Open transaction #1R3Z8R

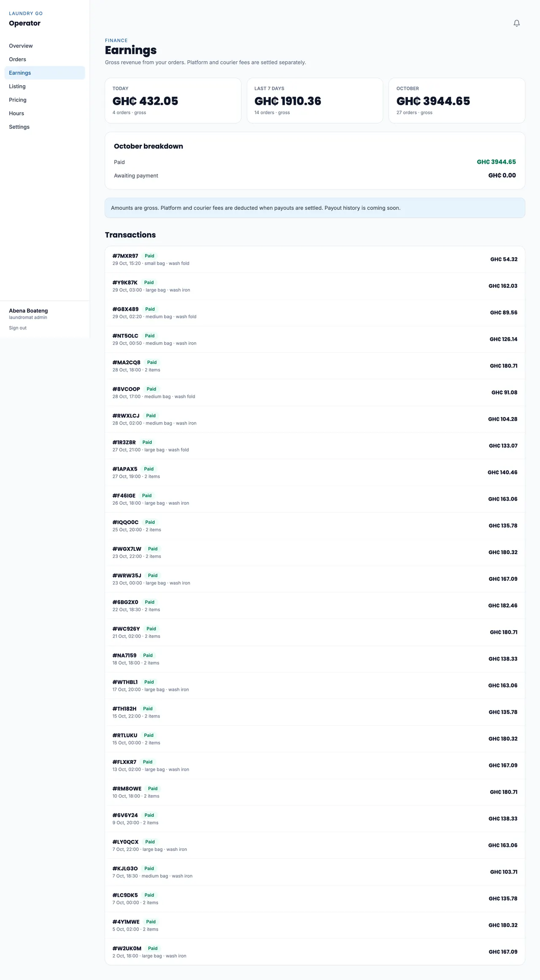coord(315,446)
